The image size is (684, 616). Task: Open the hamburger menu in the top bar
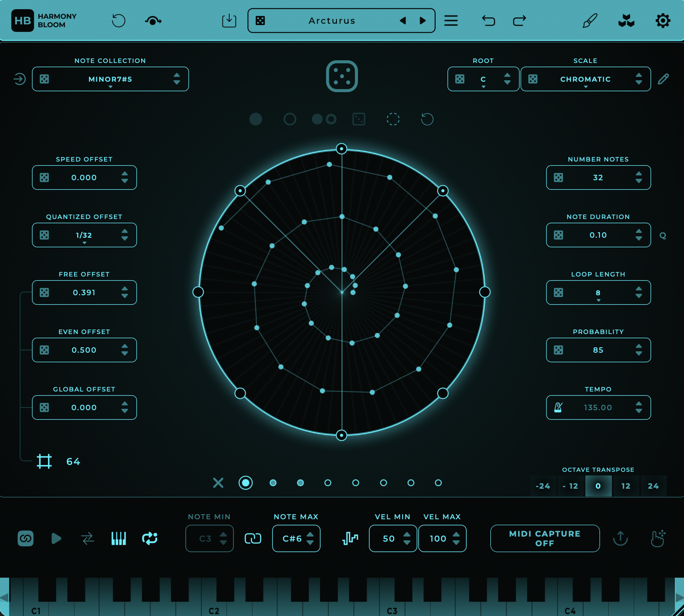click(x=451, y=21)
